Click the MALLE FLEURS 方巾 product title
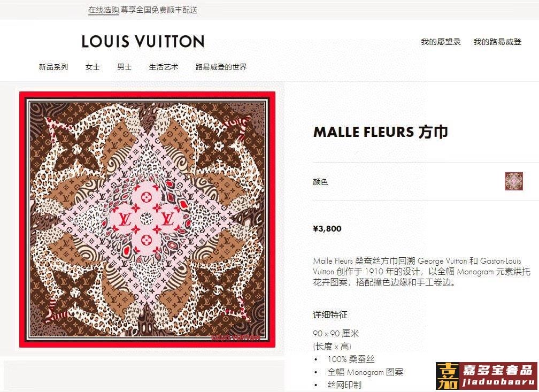 pos(381,132)
